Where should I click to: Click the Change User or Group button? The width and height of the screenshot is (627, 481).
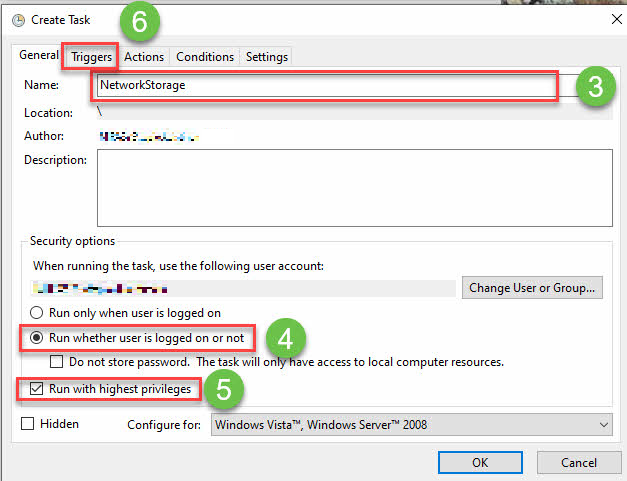point(532,287)
